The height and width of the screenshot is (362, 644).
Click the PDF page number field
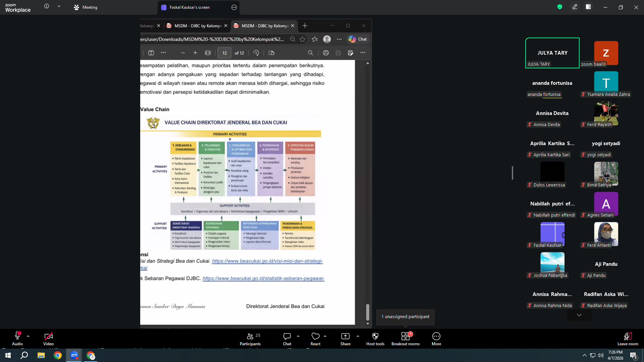click(x=224, y=53)
